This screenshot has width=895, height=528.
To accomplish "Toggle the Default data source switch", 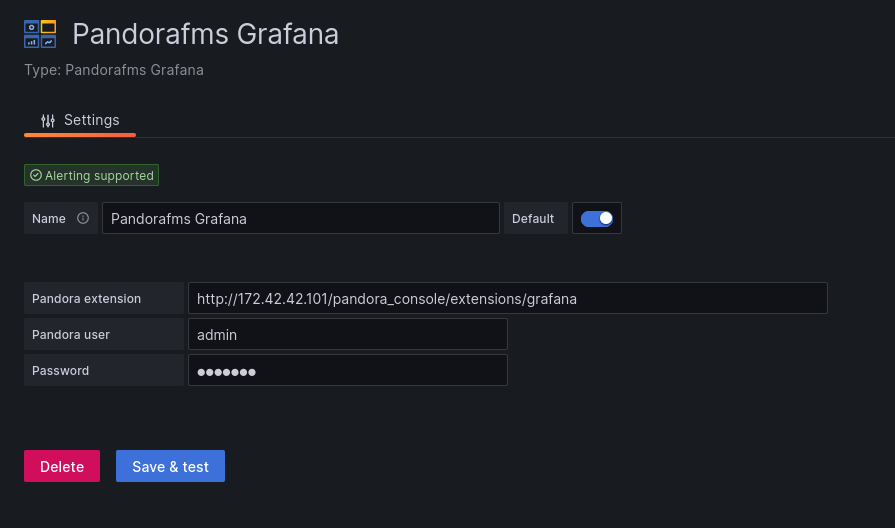I will [596, 219].
